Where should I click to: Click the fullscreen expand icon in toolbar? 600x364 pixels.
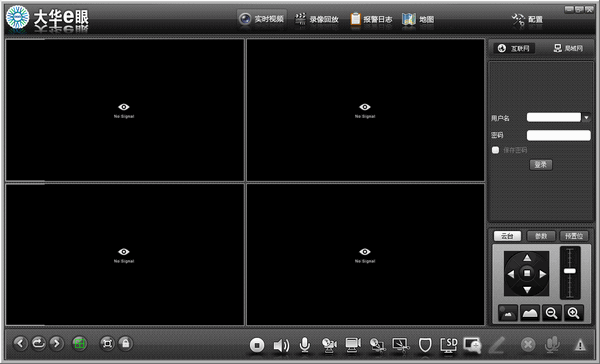coord(107,343)
